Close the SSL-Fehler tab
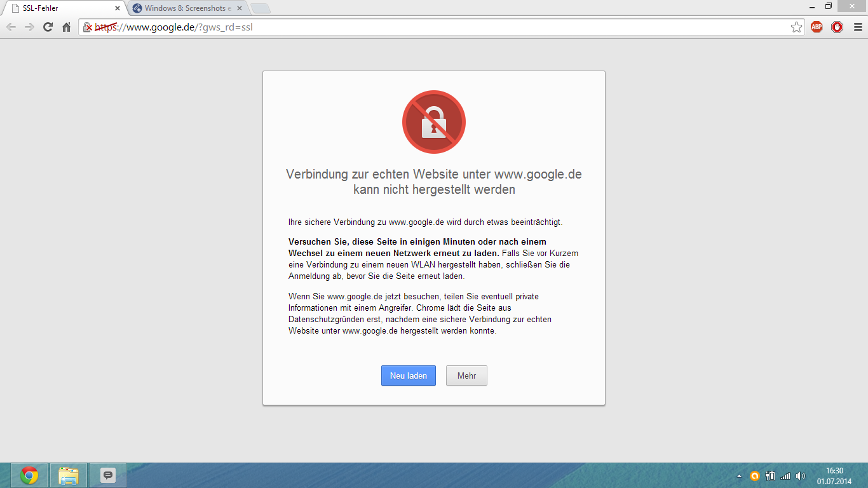This screenshot has height=488, width=868. point(117,8)
